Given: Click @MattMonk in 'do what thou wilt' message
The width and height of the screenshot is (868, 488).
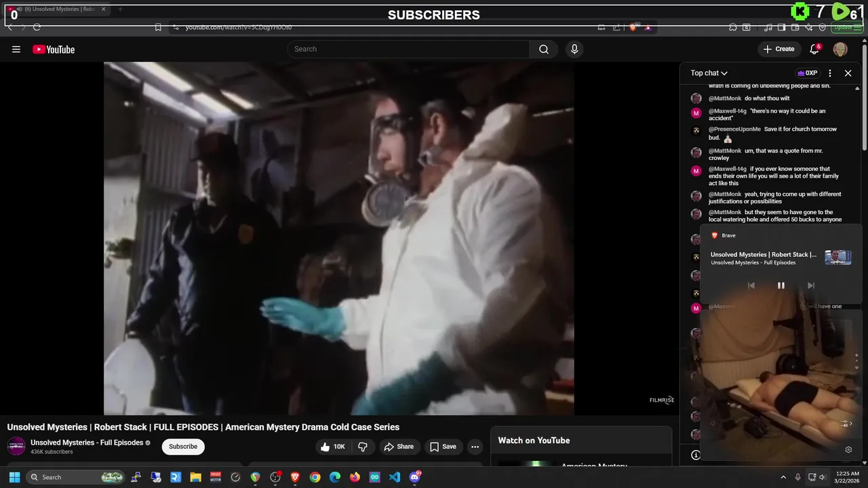Looking at the screenshot, I should tap(725, 98).
